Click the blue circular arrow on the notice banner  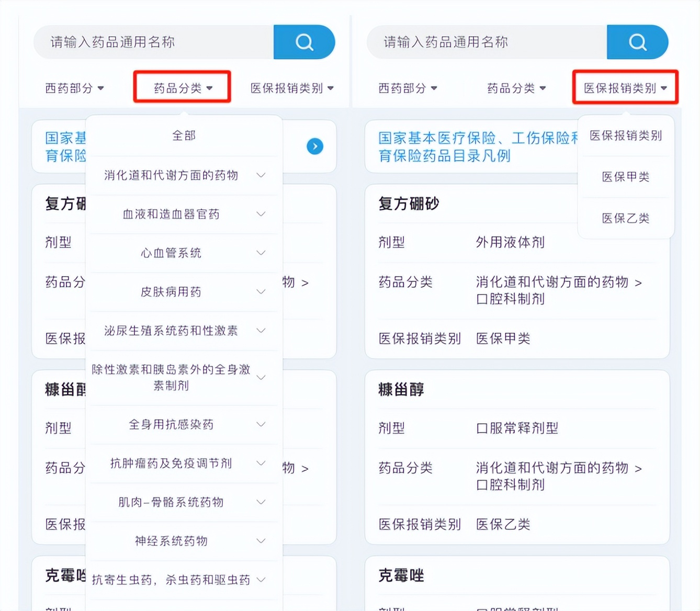[x=314, y=147]
